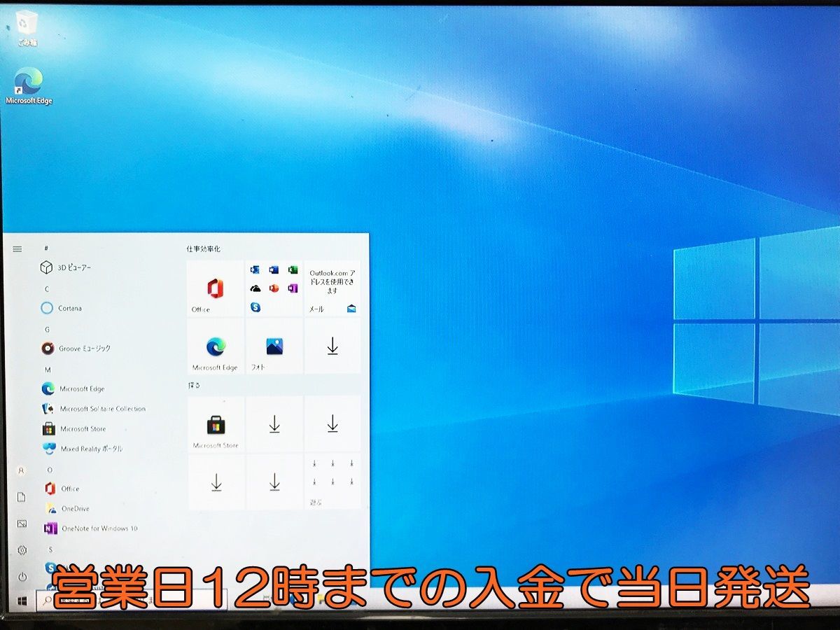
Task: Click the Power icon in Start menu
Action: tap(22, 577)
